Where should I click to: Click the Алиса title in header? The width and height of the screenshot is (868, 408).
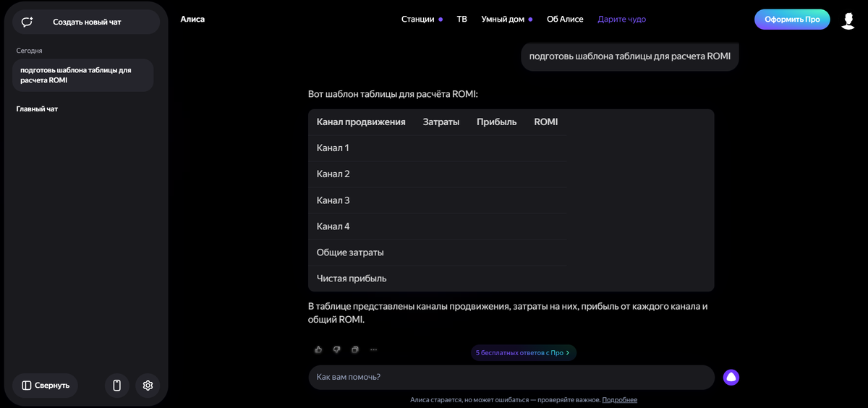[192, 20]
